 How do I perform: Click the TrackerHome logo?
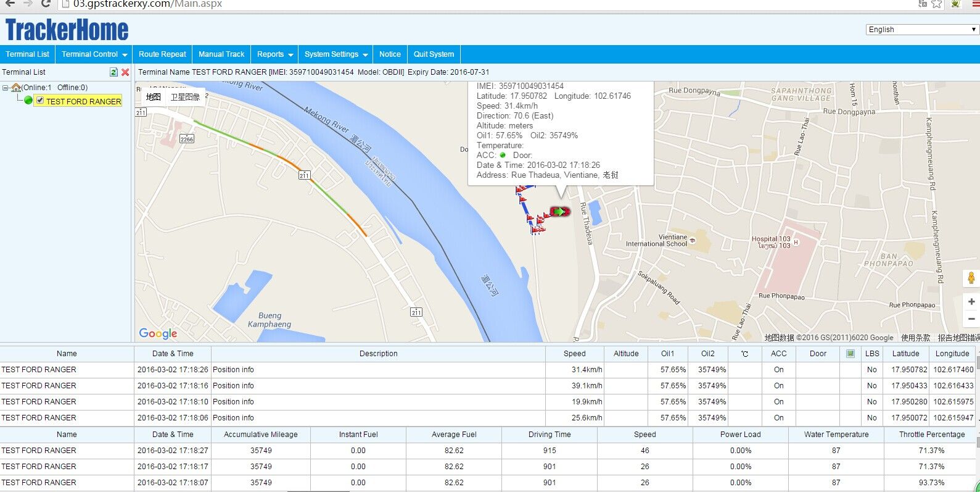(67, 30)
